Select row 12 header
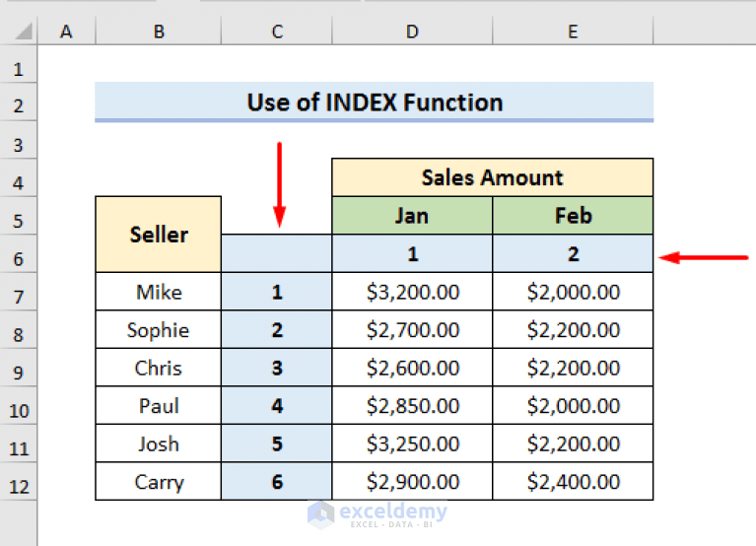 [19, 482]
